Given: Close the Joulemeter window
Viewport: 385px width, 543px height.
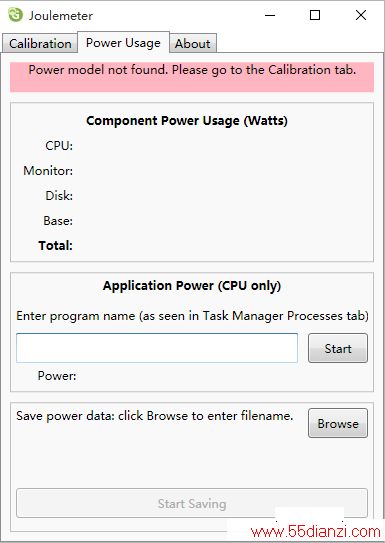Looking at the screenshot, I should [361, 15].
